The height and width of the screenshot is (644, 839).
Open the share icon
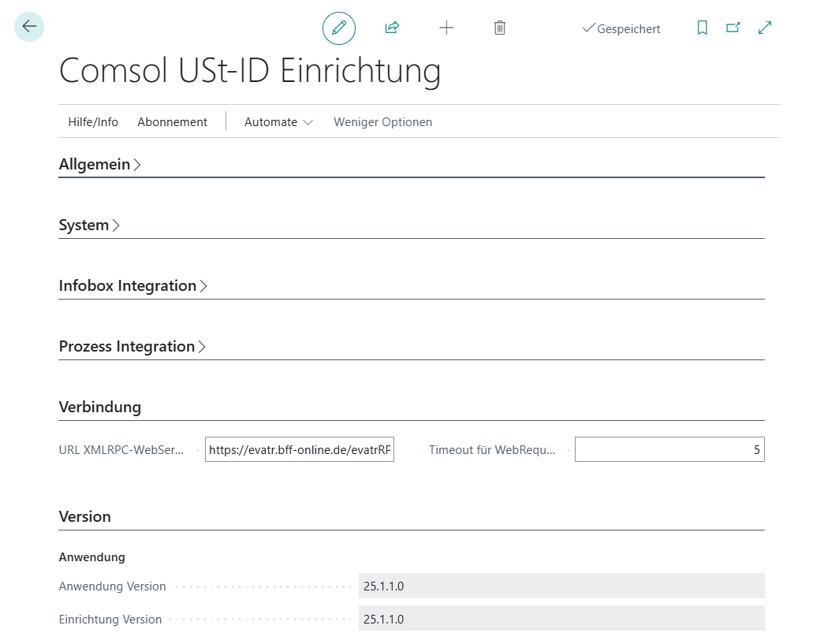click(392, 28)
